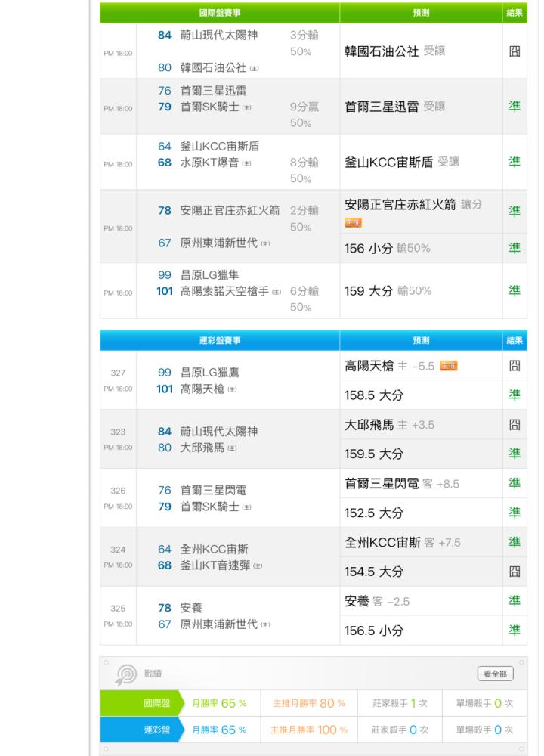Screen dimensions: 544x756
Task: Click the home marker beside 釜山KT音速彈
Action: [x=258, y=565]
